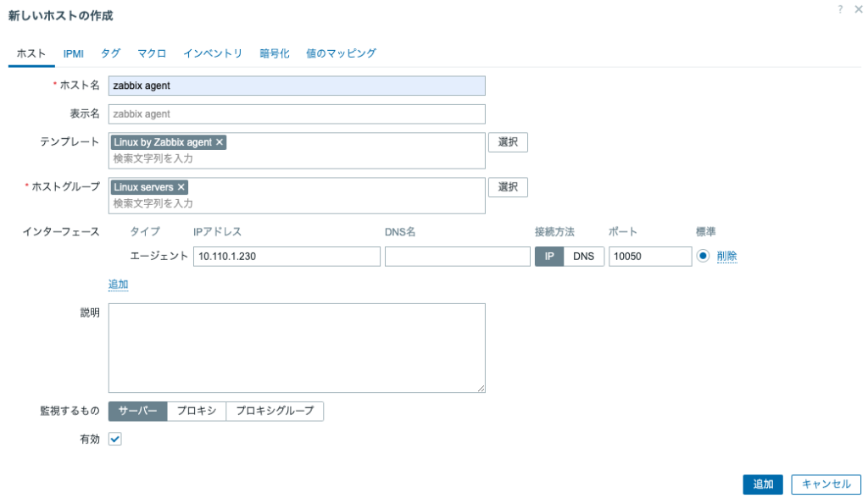Image resolution: width=868 pixels, height=498 pixels.
Task: Select the 標準 default interface radio button
Action: 703,256
